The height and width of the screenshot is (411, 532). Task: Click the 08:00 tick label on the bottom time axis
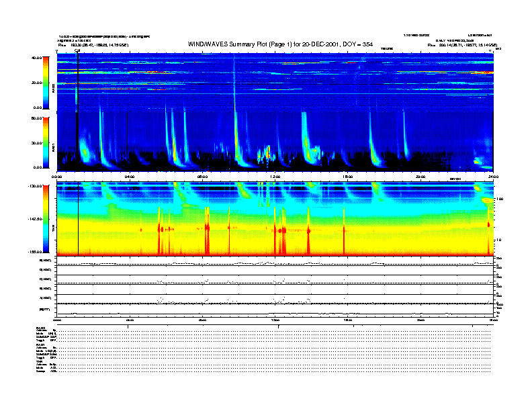coord(202,320)
